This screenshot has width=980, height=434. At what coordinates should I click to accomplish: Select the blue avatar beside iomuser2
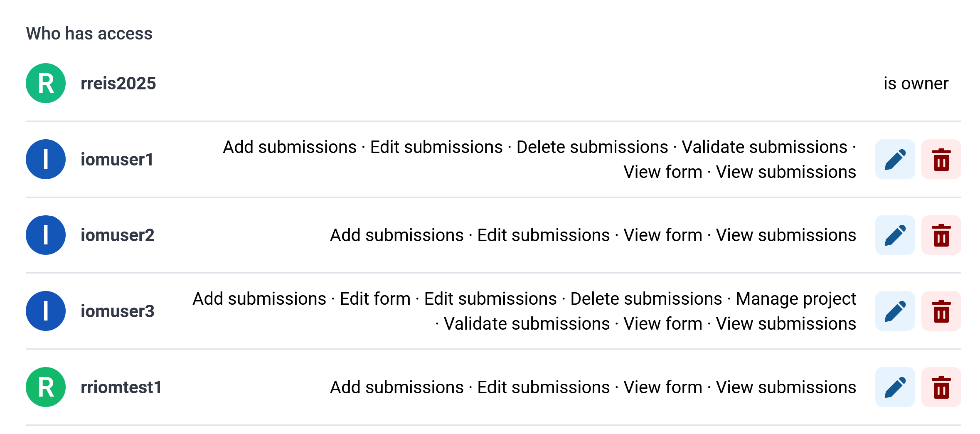(x=46, y=235)
